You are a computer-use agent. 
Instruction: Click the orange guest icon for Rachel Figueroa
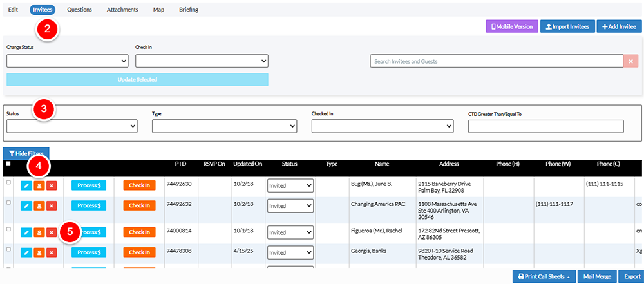pos(39,232)
